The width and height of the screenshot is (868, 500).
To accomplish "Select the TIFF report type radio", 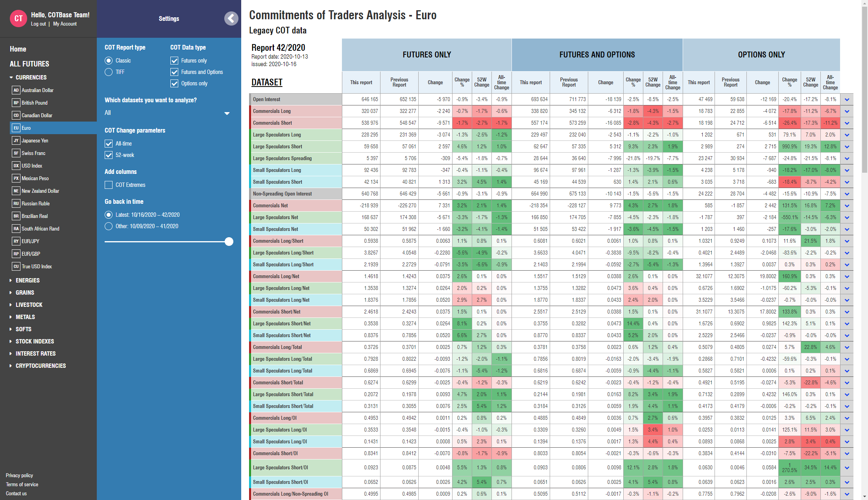I will (x=109, y=72).
